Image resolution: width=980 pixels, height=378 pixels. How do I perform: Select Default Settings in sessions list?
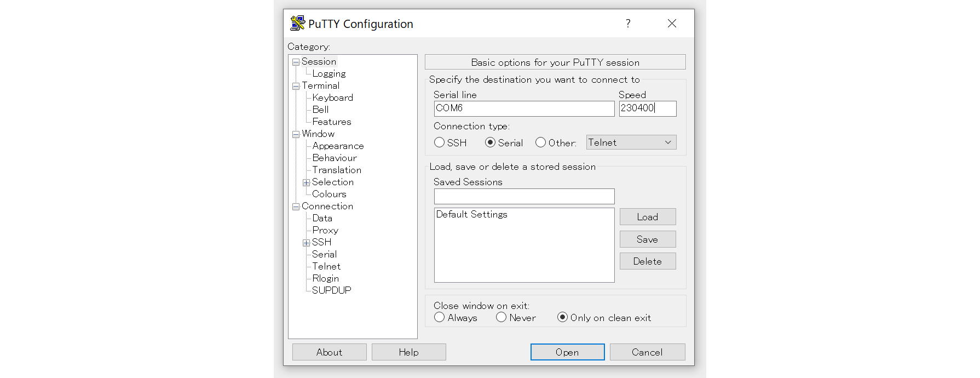click(x=471, y=215)
